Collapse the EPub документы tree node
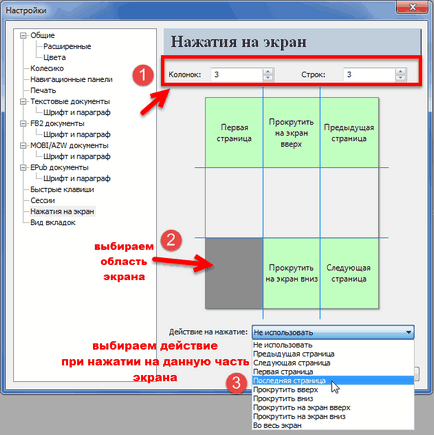 tap(23, 167)
